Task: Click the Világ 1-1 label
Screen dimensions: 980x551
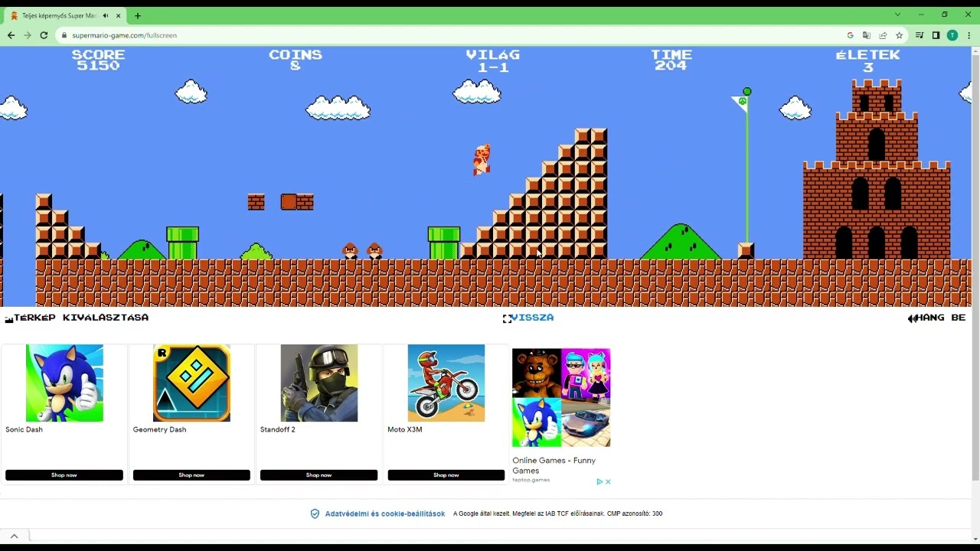Action: 493,60
